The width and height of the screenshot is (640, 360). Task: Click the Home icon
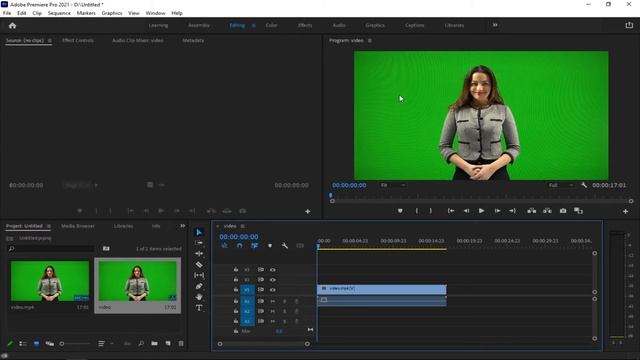12,25
